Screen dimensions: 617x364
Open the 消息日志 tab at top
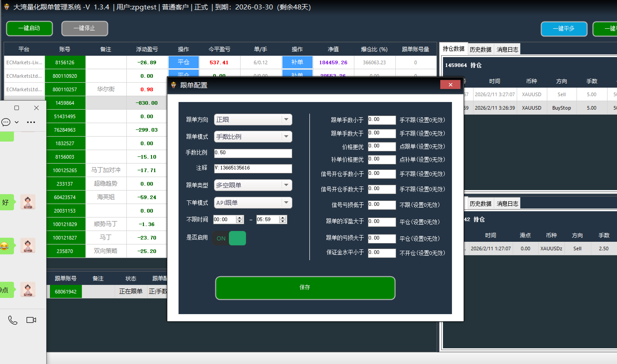click(x=507, y=50)
